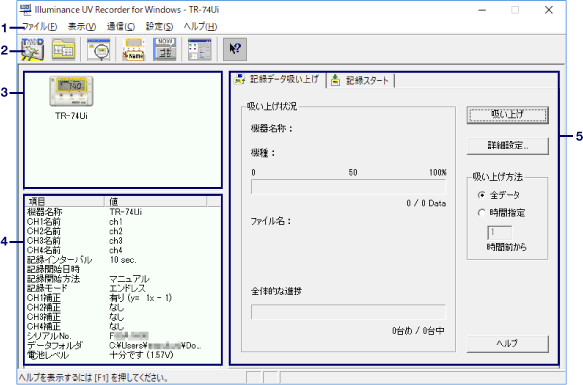This screenshot has width=583, height=385.
Task: Open the 詳細設定 button
Action: point(508,145)
